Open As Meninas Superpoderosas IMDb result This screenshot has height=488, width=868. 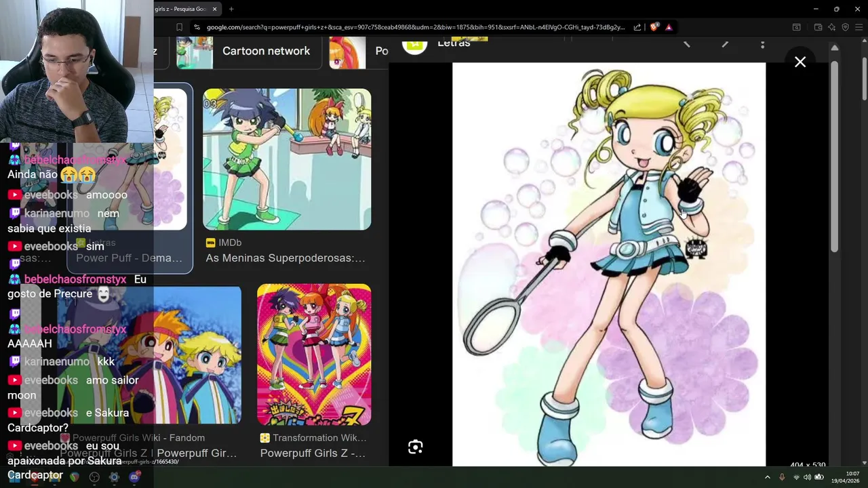285,258
